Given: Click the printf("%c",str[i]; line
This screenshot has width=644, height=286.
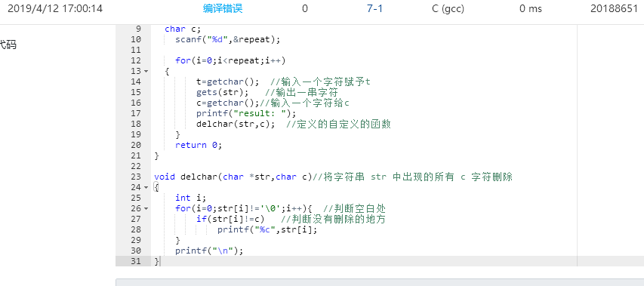Looking at the screenshot, I should click(x=267, y=230).
